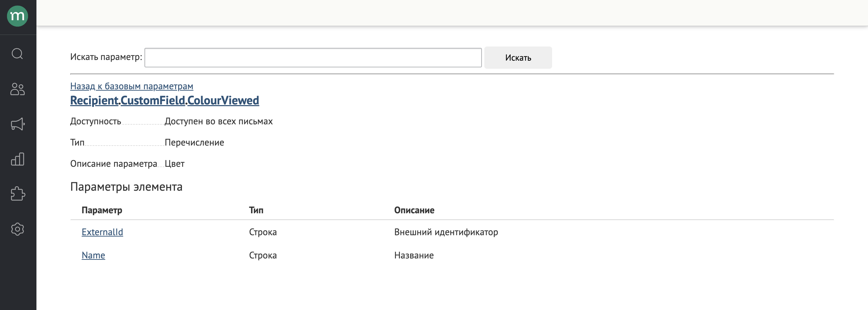868x310 pixels.
Task: Click the Доступность label
Action: pos(96,121)
